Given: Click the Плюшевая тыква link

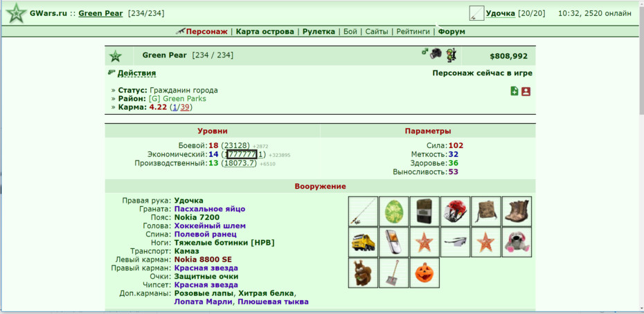Looking at the screenshot, I should coord(273,302).
